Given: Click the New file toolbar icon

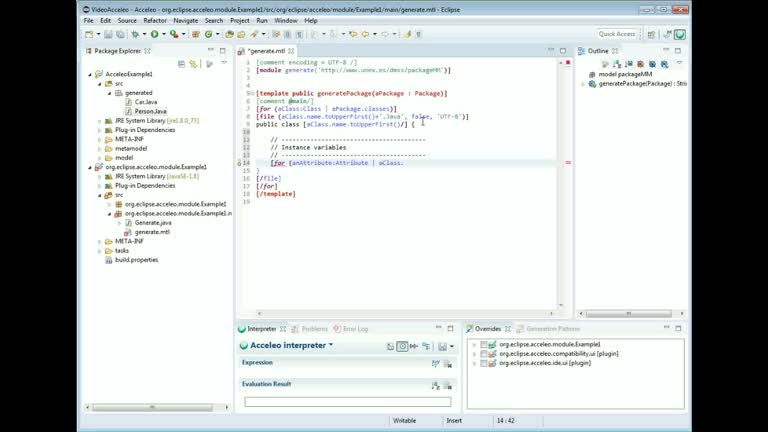Looking at the screenshot, I should (x=89, y=34).
